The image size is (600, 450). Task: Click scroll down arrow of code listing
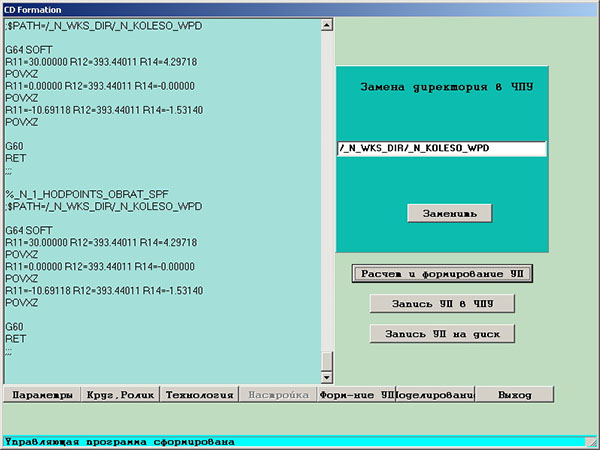pos(325,376)
